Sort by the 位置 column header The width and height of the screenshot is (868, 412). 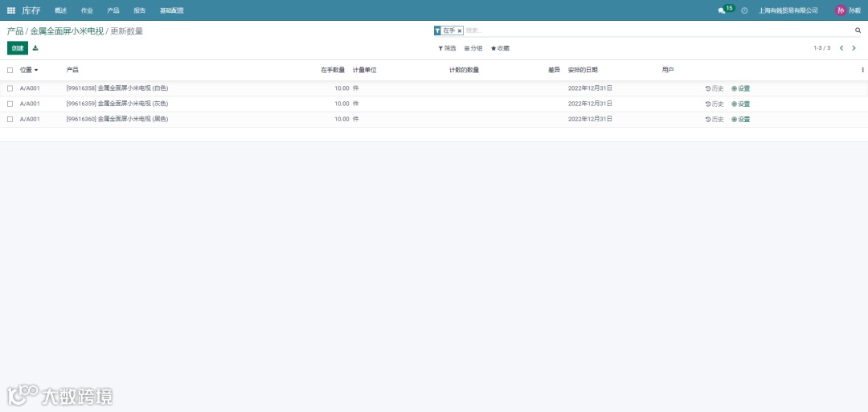29,70
